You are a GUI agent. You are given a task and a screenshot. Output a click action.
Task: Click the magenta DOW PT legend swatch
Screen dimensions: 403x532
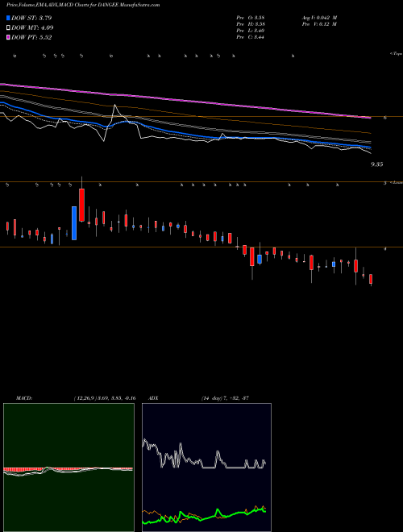[x=9, y=38]
